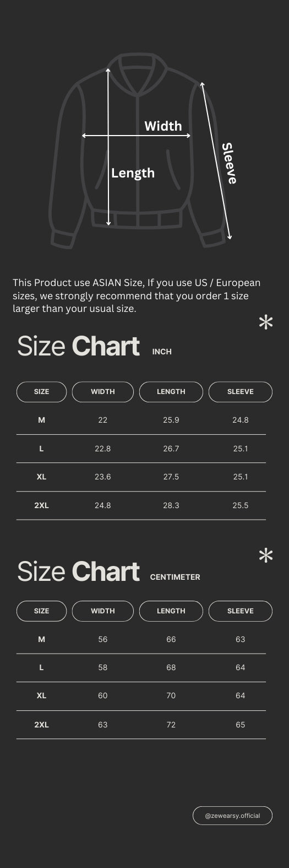The height and width of the screenshot is (868, 289).
Task: Click the Size Chart INCH heading
Action: click(x=94, y=346)
